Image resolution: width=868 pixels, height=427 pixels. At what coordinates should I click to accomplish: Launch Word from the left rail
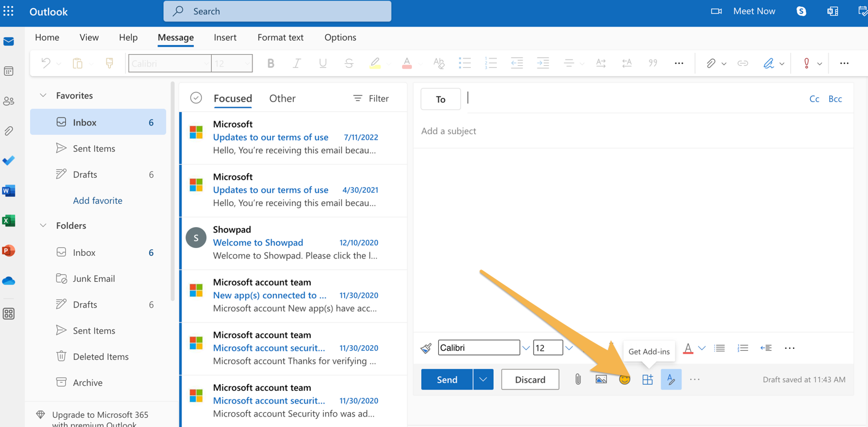click(x=9, y=191)
